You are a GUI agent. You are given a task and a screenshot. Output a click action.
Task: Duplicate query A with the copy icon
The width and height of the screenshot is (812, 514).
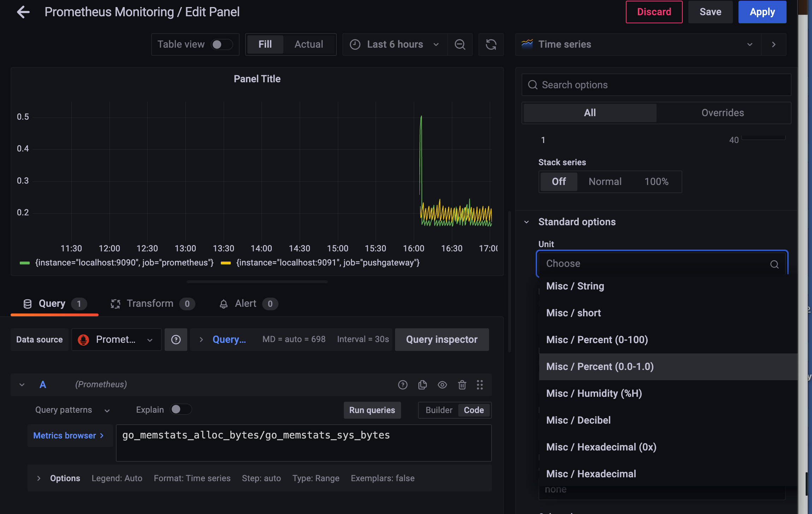(x=422, y=385)
